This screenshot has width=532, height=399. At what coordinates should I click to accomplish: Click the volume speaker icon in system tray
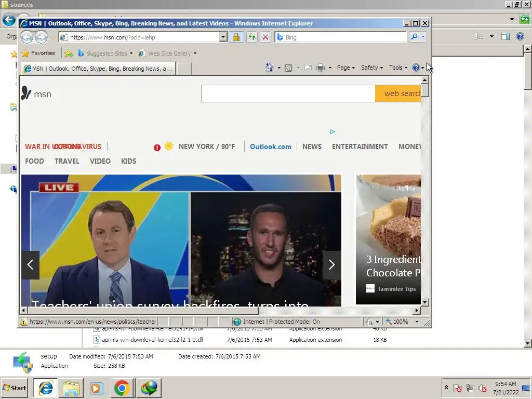tap(482, 388)
